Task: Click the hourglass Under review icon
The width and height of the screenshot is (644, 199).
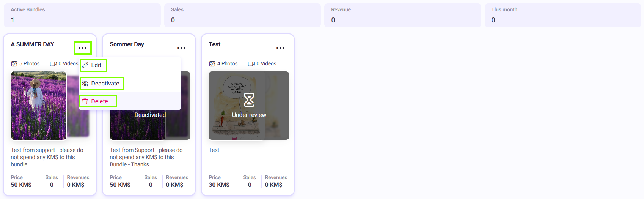Action: click(x=249, y=100)
